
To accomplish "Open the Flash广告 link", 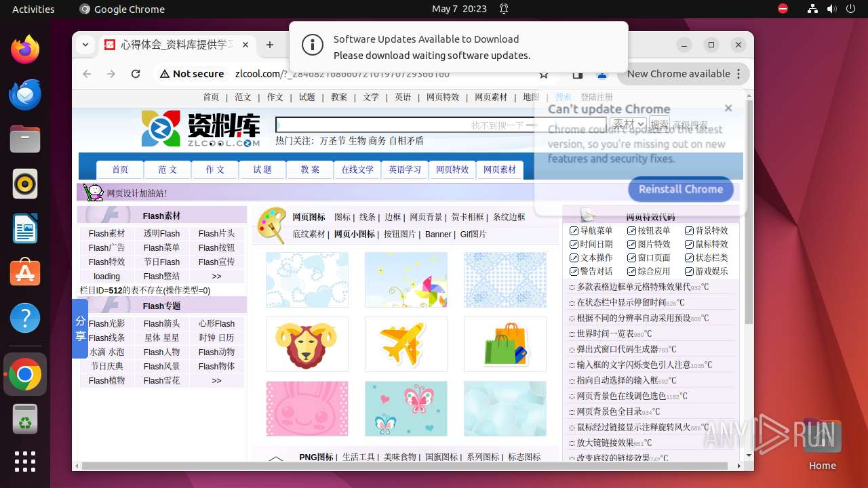I will pyautogui.click(x=106, y=248).
